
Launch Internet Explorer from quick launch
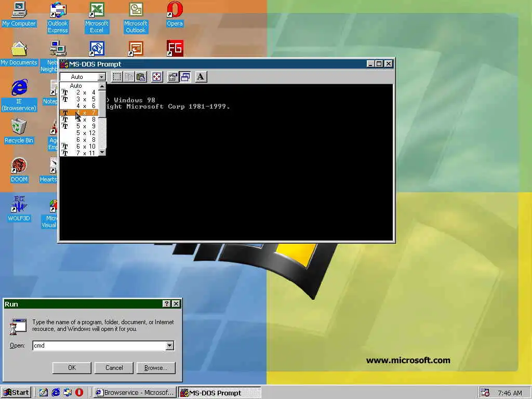(56, 393)
